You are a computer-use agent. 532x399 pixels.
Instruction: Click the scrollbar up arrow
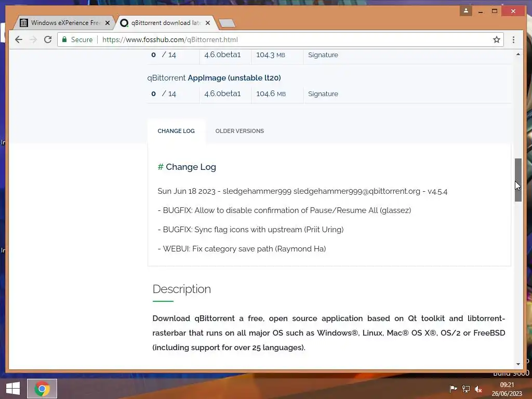tap(518, 54)
